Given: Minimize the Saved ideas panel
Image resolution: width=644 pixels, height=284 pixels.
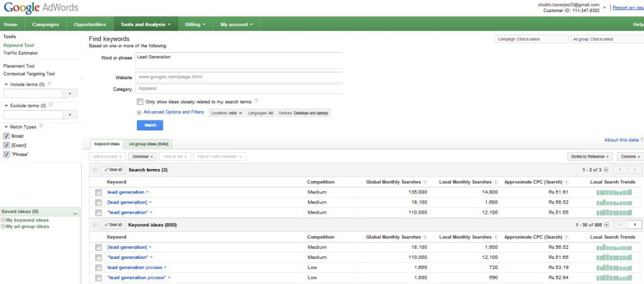Looking at the screenshot, I should pos(75,212).
